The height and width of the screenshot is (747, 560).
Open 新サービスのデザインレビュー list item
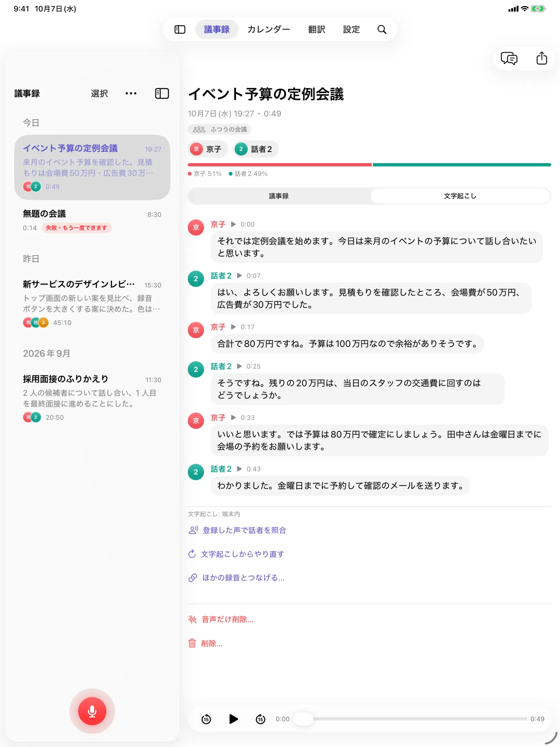point(92,303)
